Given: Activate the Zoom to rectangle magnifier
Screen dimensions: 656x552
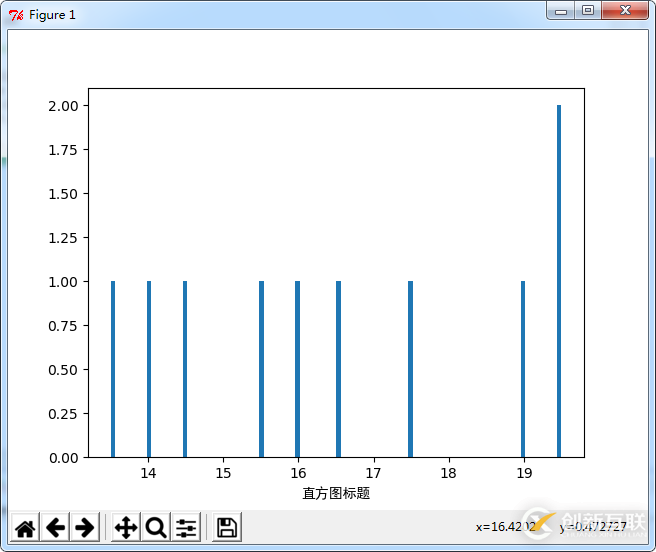Looking at the screenshot, I should pyautogui.click(x=156, y=527).
